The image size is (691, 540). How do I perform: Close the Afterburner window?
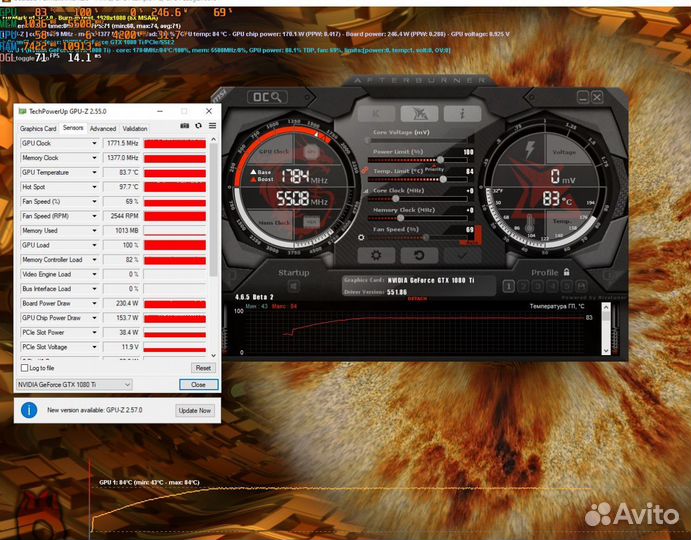(x=597, y=97)
